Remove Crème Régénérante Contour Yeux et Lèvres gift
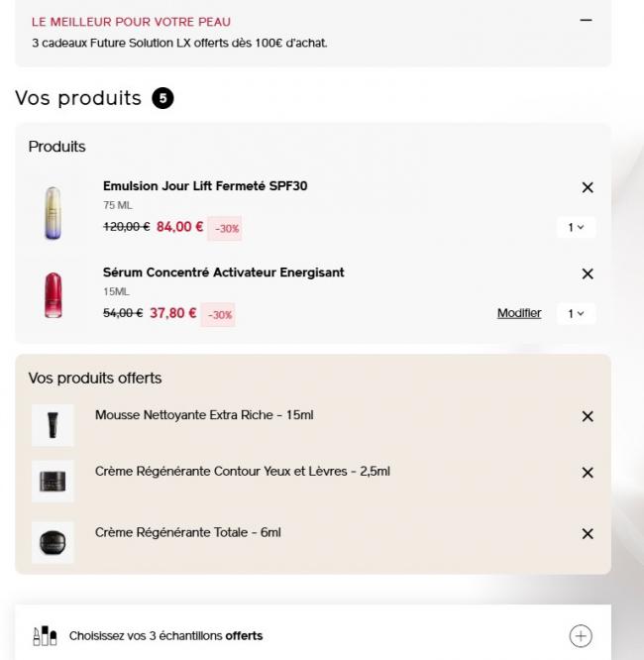644x660 pixels. click(588, 473)
